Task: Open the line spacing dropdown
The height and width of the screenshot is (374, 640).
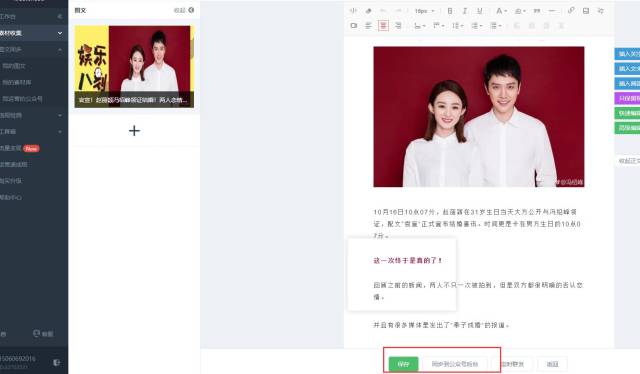Action: pyautogui.click(x=458, y=25)
